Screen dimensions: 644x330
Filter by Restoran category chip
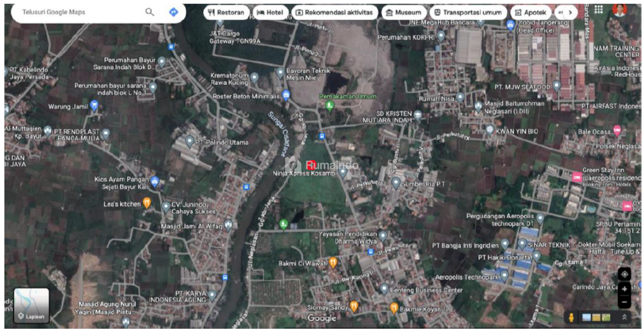click(226, 12)
